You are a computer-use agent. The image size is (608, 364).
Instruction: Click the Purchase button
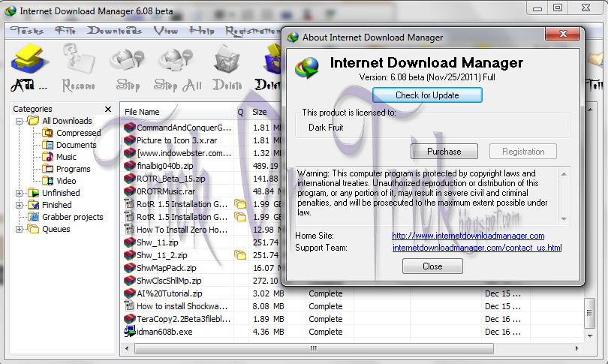tap(444, 151)
